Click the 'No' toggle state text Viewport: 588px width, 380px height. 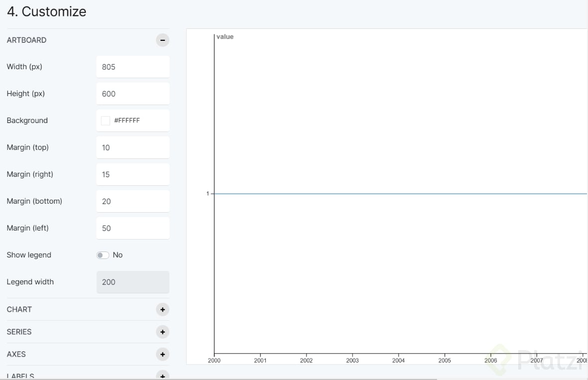(x=118, y=255)
